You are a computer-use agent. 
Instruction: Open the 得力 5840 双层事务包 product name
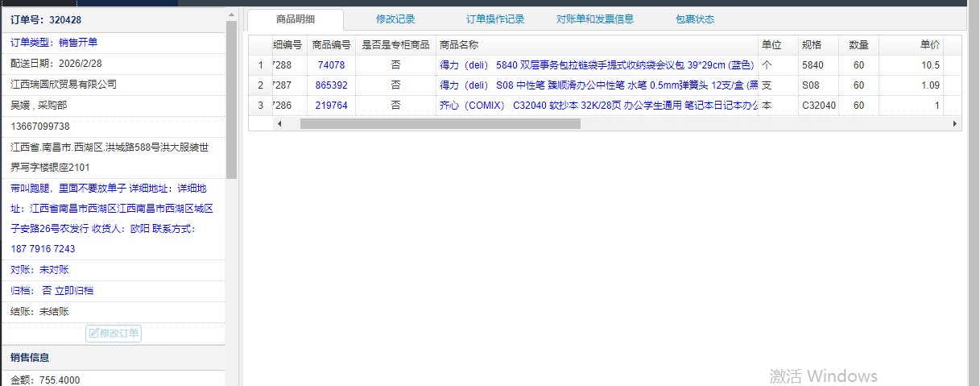point(596,65)
